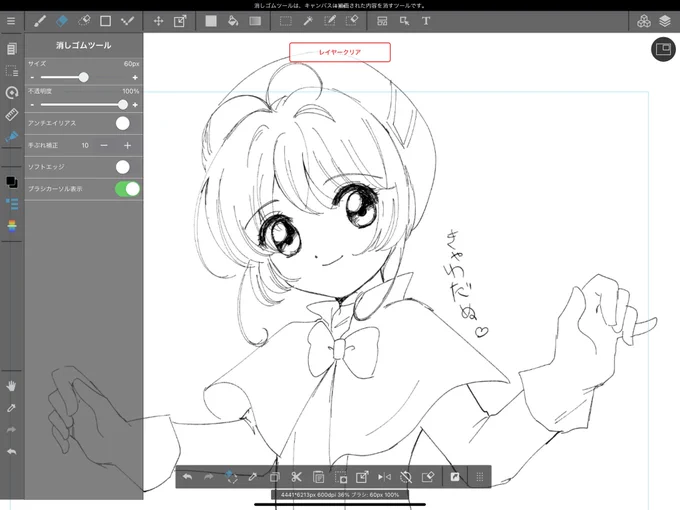Click the Flip horizontal icon in bottom bar
The height and width of the screenshot is (510, 680).
tap(384, 477)
